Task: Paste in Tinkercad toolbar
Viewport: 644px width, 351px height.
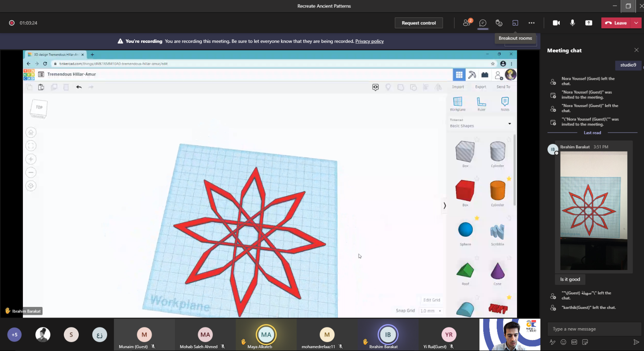Action: tap(41, 87)
